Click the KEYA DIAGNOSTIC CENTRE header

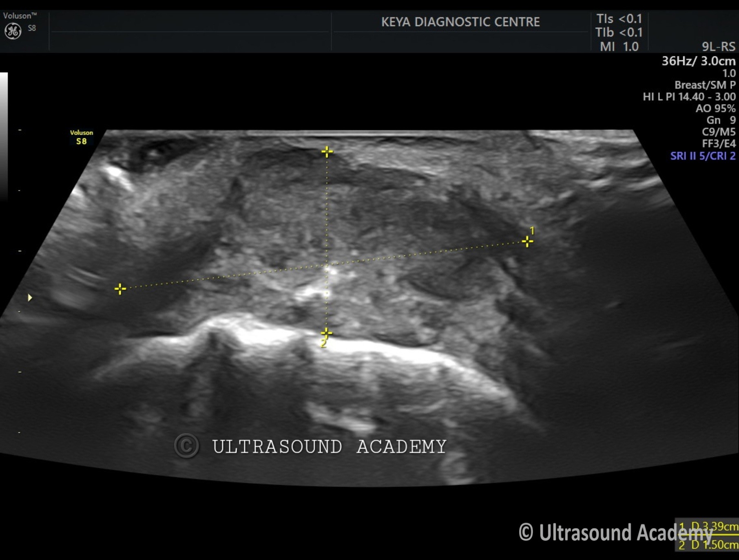tap(460, 22)
